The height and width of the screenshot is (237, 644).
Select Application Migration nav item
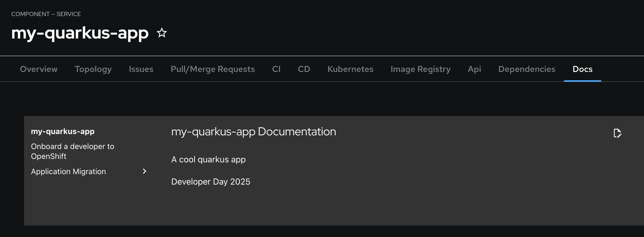pos(68,171)
